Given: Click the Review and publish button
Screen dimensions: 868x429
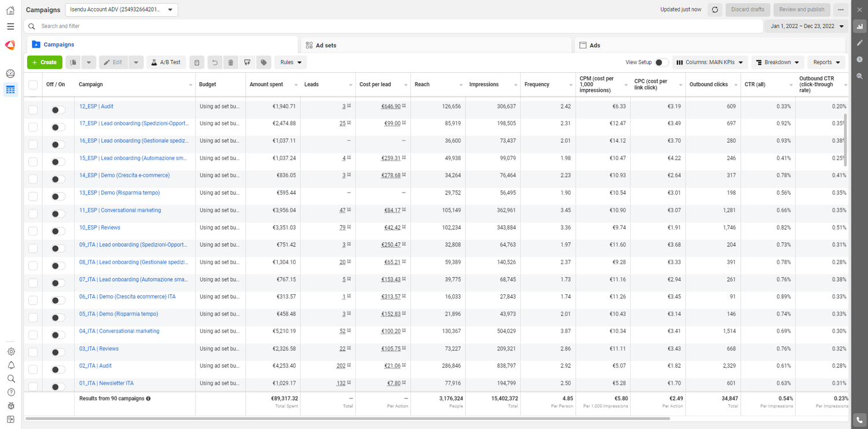Looking at the screenshot, I should 801,10.
